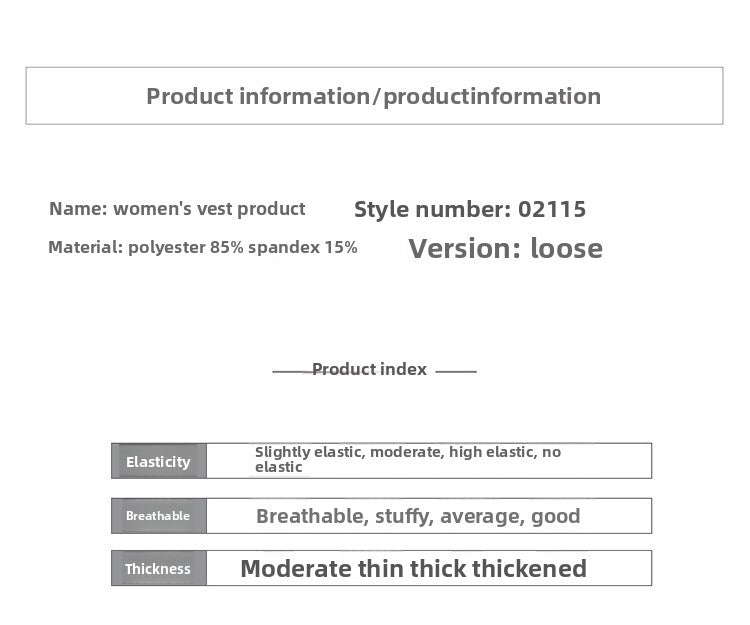
Task: Select the Thickness label
Action: pos(159,568)
